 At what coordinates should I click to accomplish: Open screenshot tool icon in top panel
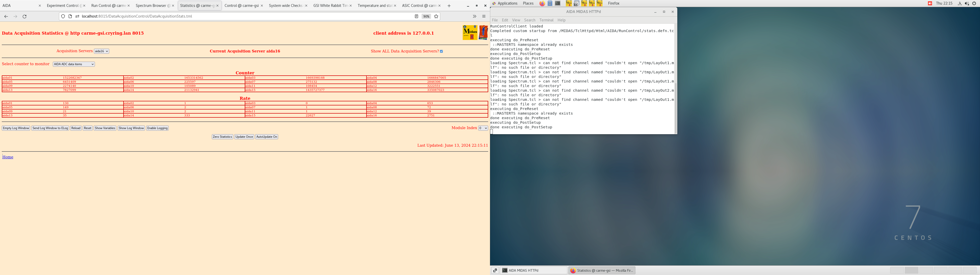tap(576, 3)
